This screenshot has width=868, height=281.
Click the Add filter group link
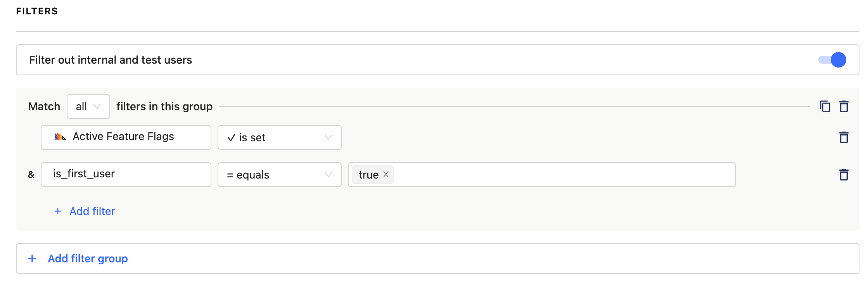click(x=87, y=258)
